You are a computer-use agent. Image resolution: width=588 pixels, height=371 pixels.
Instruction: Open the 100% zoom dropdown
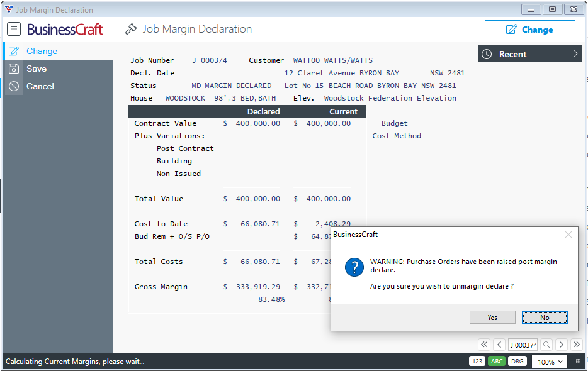tap(550, 362)
